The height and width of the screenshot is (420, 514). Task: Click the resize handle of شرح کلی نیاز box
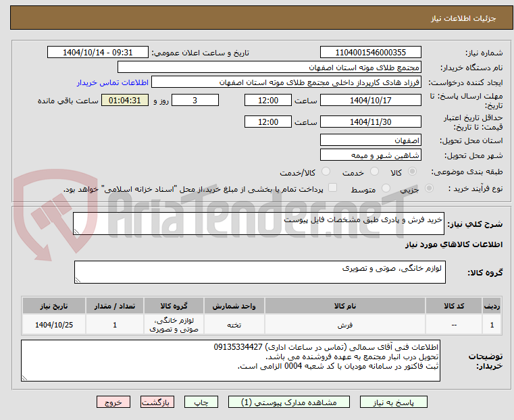(77, 232)
